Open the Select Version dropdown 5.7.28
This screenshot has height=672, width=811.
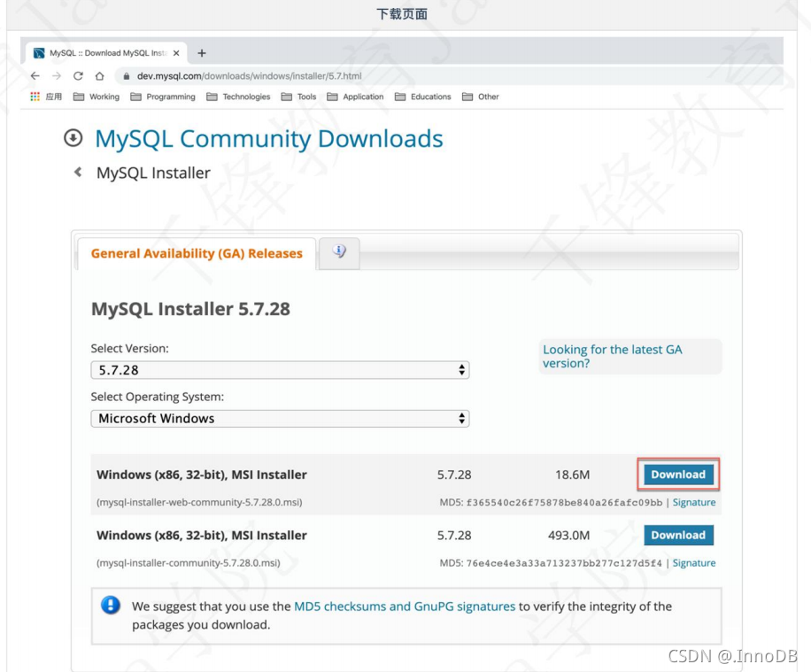(280, 370)
